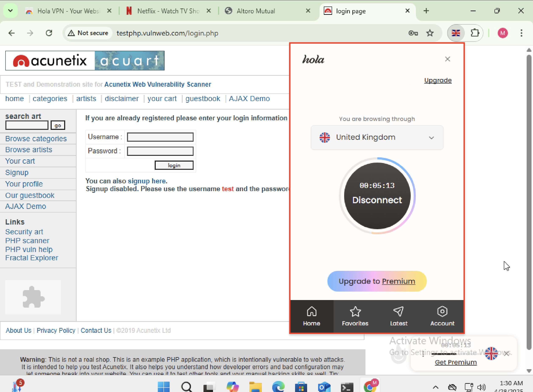This screenshot has width=533, height=392.
Task: Reload the current page
Action: point(49,33)
